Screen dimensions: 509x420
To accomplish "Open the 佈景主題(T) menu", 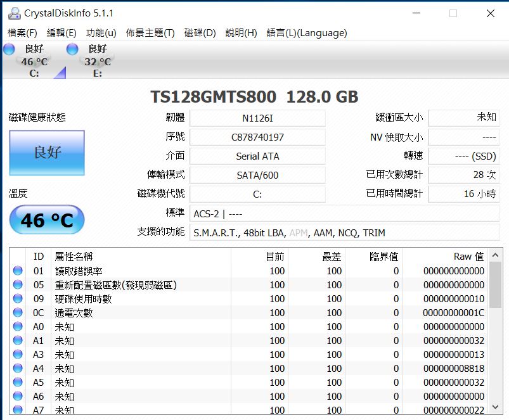I will click(150, 33).
